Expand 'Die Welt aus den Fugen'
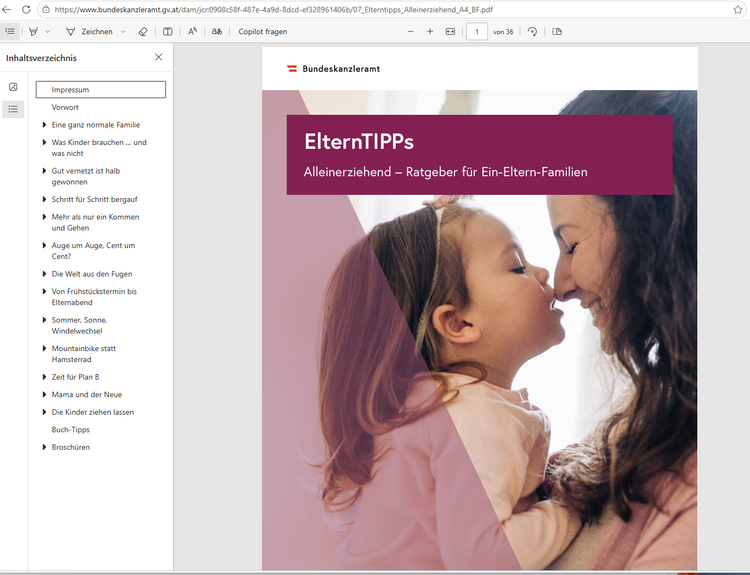 pos(44,274)
